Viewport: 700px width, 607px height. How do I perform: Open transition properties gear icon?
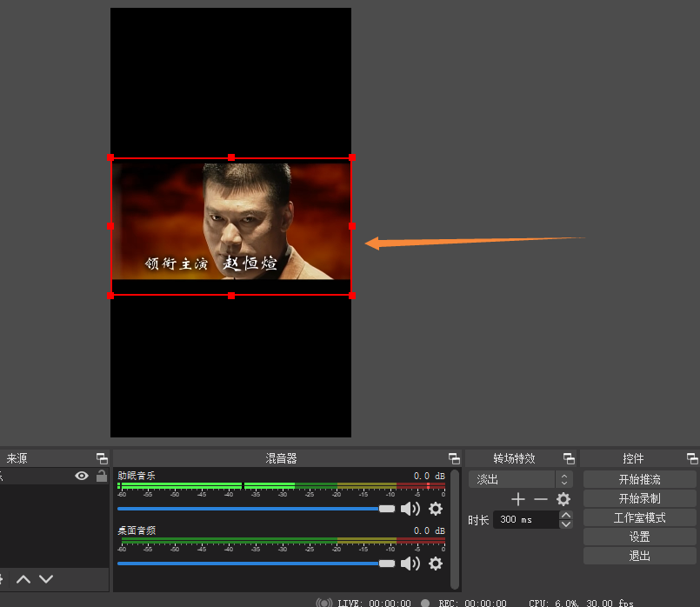(x=563, y=499)
